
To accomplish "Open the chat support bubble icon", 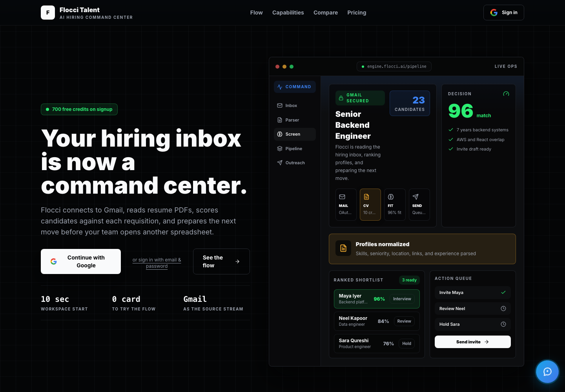I will tap(547, 372).
